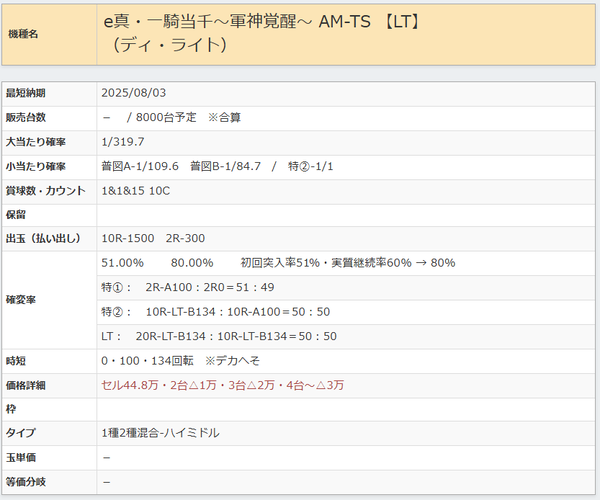This screenshot has height=500, width=600.
Task: Click the '保留' row label
Action: coord(15,215)
